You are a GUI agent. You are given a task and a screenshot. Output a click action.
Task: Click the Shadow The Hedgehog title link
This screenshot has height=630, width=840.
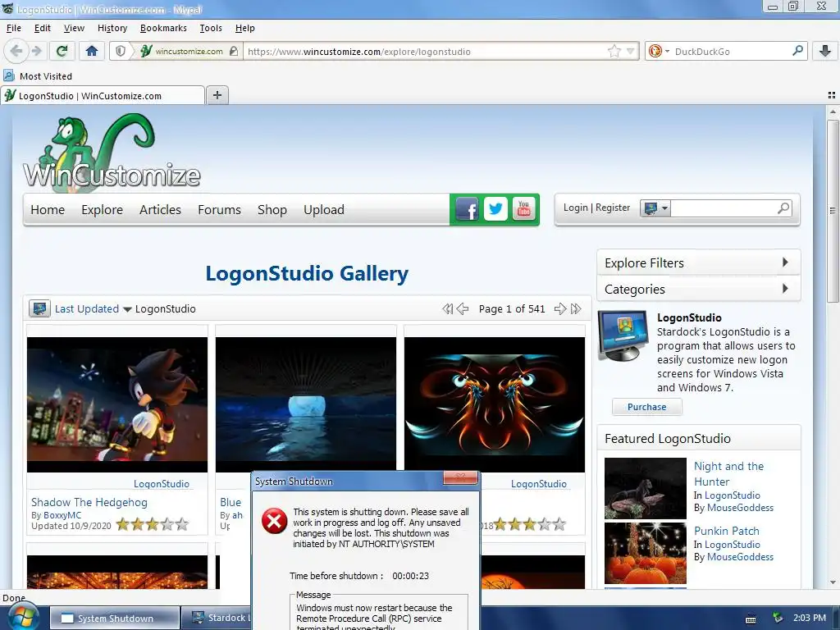coord(89,502)
